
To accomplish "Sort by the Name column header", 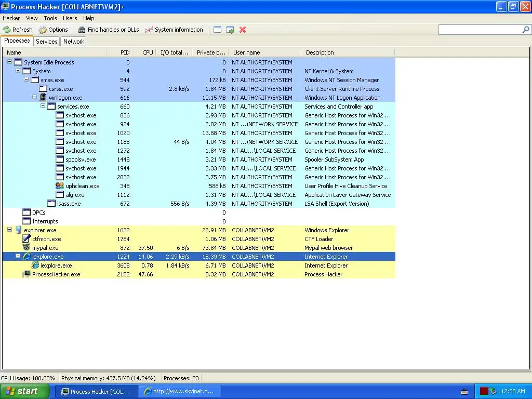I will pyautogui.click(x=55, y=52).
